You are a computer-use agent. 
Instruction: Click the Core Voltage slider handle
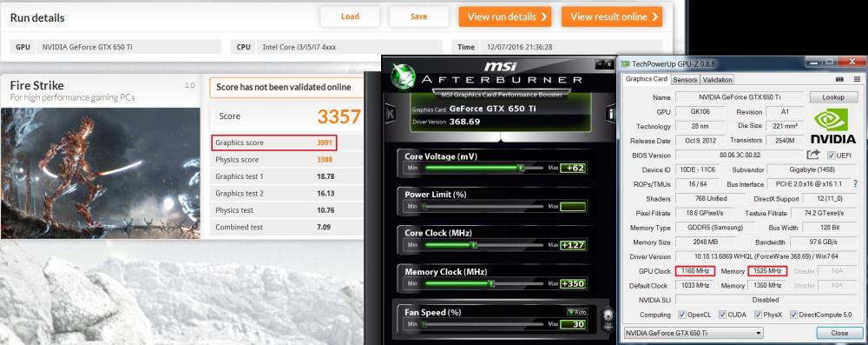point(520,168)
